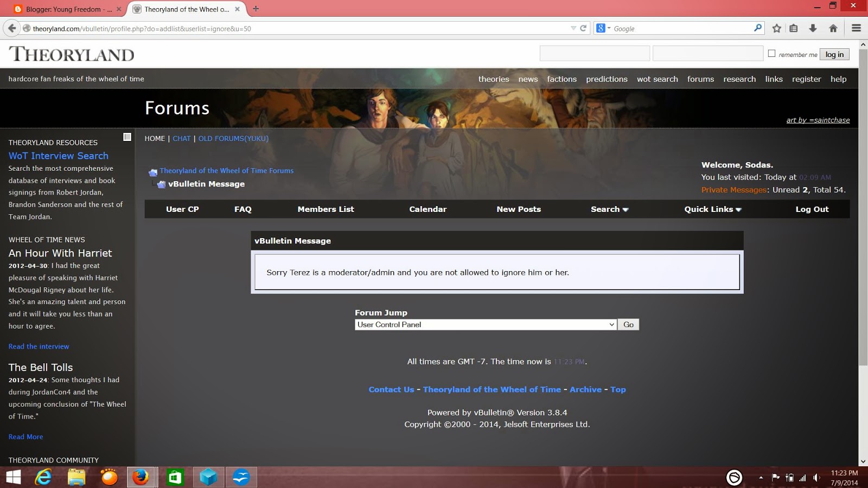Viewport: 868px width, 488px height.
Task: Click the username login field
Action: click(595, 54)
